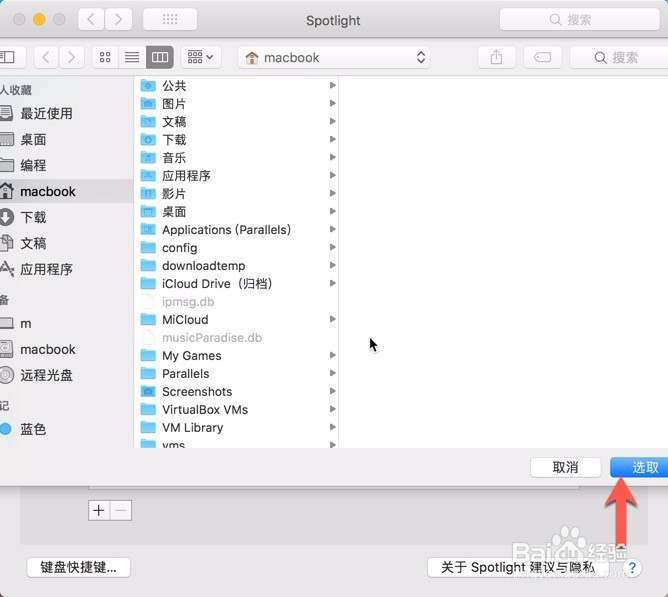Go back in the file dialog

point(46,57)
